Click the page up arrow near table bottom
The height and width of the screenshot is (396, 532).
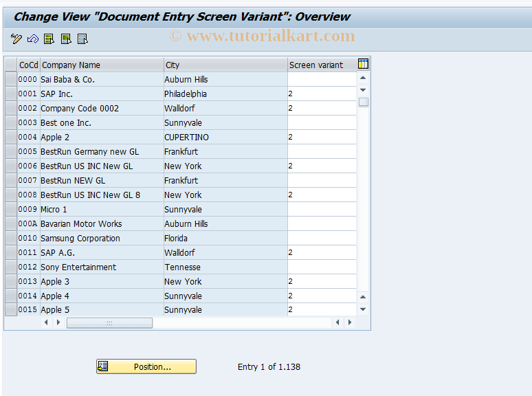pyautogui.click(x=363, y=297)
